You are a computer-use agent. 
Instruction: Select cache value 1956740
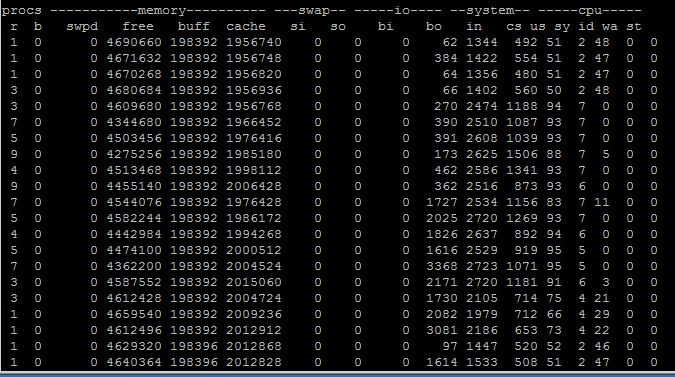coord(254,42)
